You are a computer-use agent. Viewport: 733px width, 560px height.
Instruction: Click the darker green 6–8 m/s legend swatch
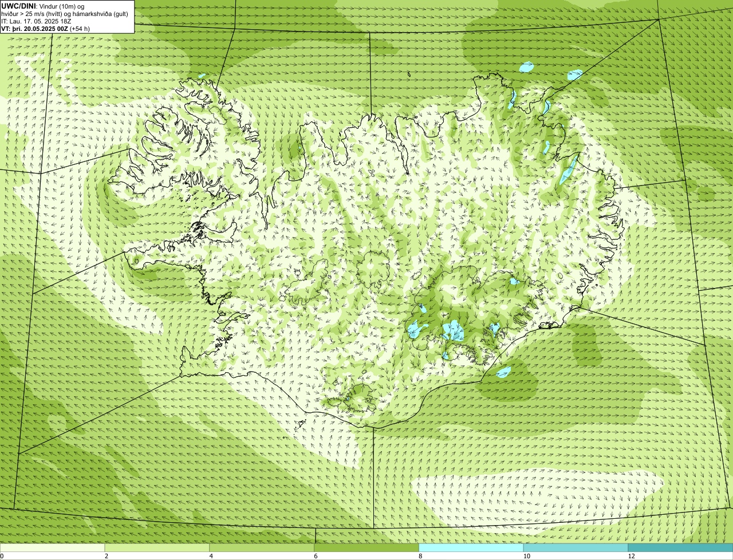click(366, 548)
